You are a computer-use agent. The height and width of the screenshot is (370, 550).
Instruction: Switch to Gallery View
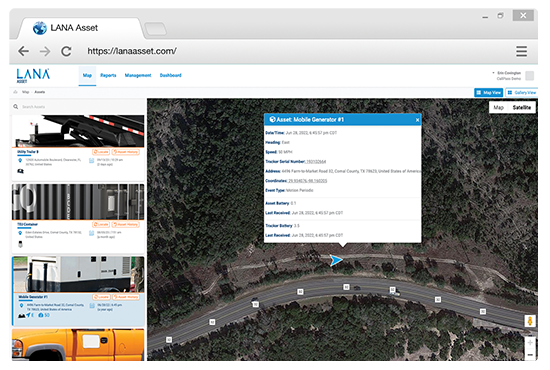[x=522, y=93]
